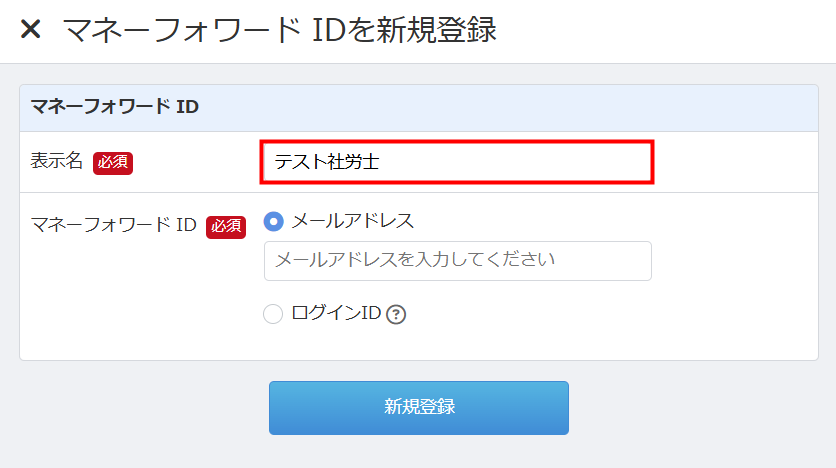Click the ログインID option label text

pos(336,314)
